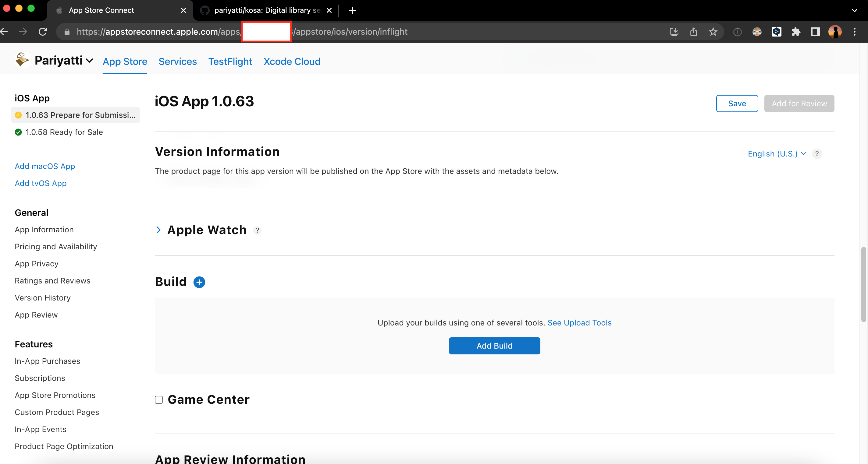Expand the Apple Watch section

(158, 230)
